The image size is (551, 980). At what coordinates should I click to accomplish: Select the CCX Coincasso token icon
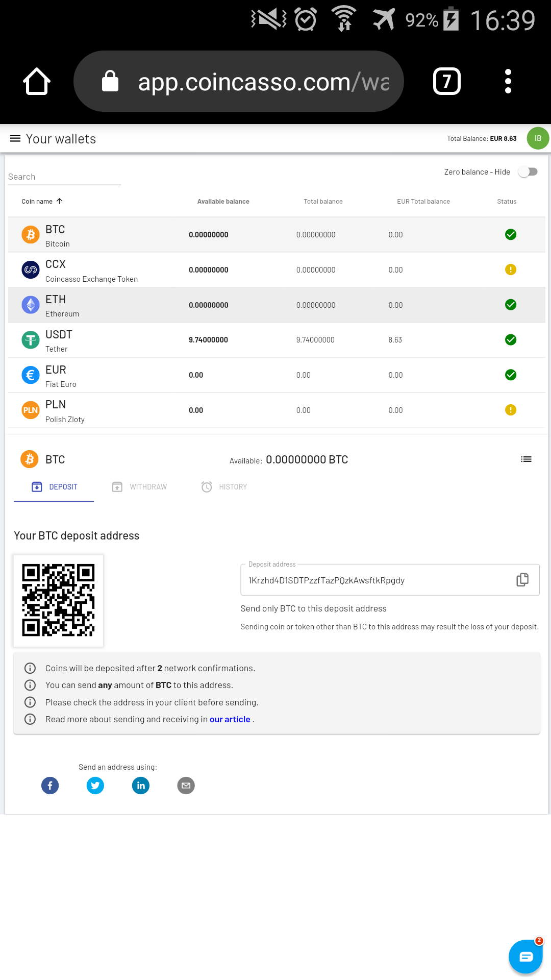(x=31, y=269)
